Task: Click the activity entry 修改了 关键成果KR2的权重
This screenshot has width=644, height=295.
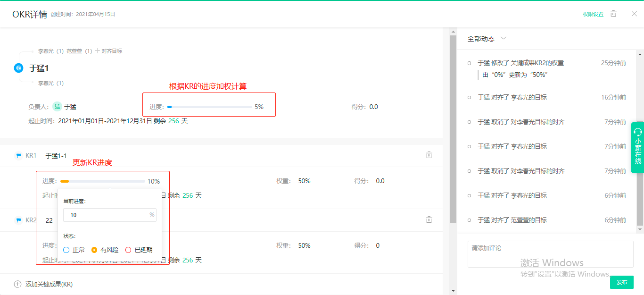Action: tap(520, 63)
